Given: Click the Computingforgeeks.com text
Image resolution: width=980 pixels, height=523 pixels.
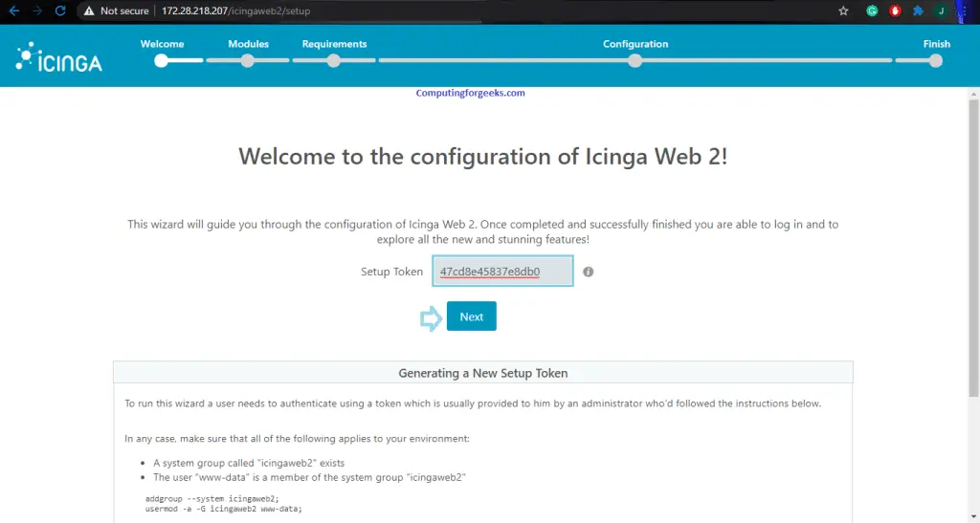Looking at the screenshot, I should [470, 93].
